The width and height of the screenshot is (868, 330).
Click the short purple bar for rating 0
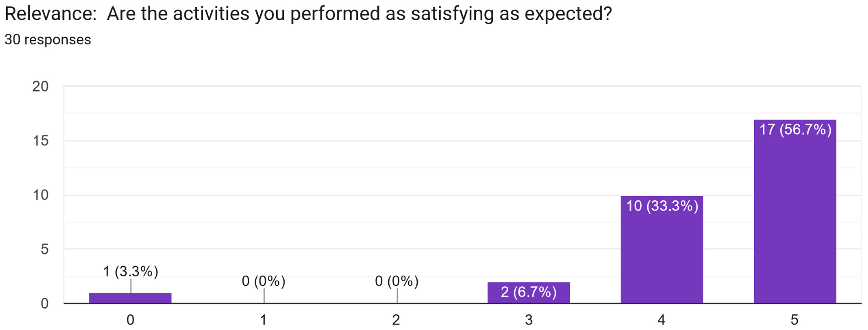[130, 298]
